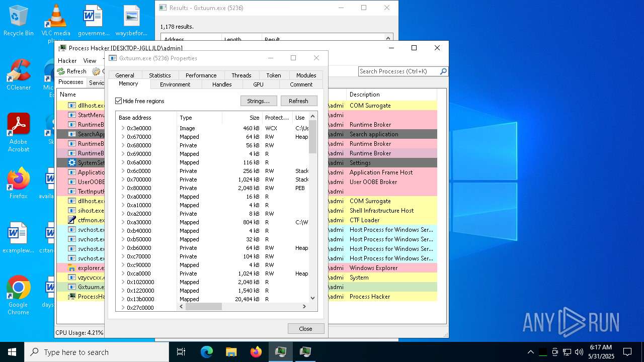The image size is (644, 362).
Task: Launch Firefox from the taskbar
Action: tap(256, 352)
